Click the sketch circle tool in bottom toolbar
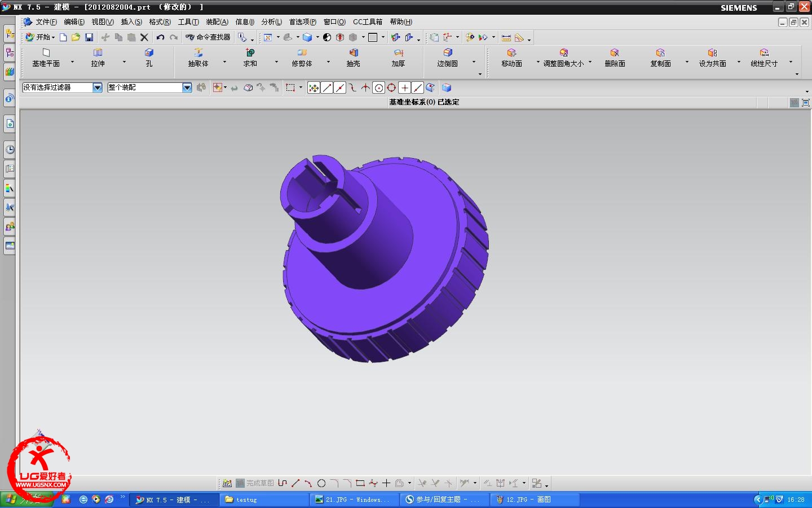 321,483
